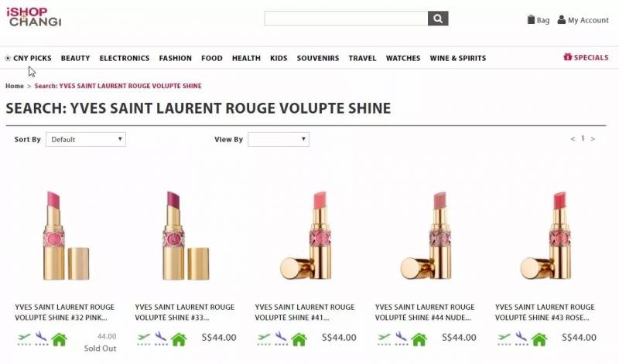Go to next results page arrow
Screen dimensions: 619x364
593,139
